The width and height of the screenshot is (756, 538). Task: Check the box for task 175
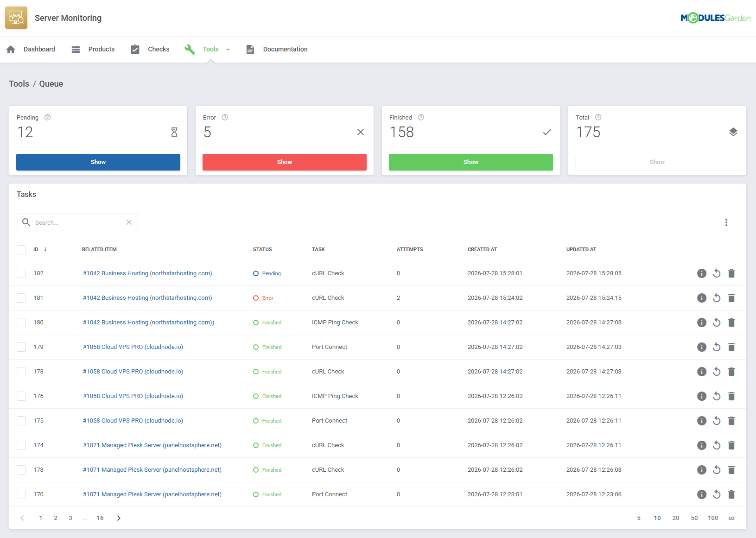(21, 421)
